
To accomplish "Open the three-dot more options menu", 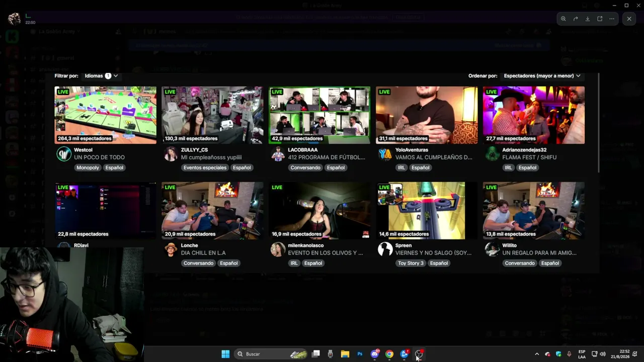I will point(612,19).
